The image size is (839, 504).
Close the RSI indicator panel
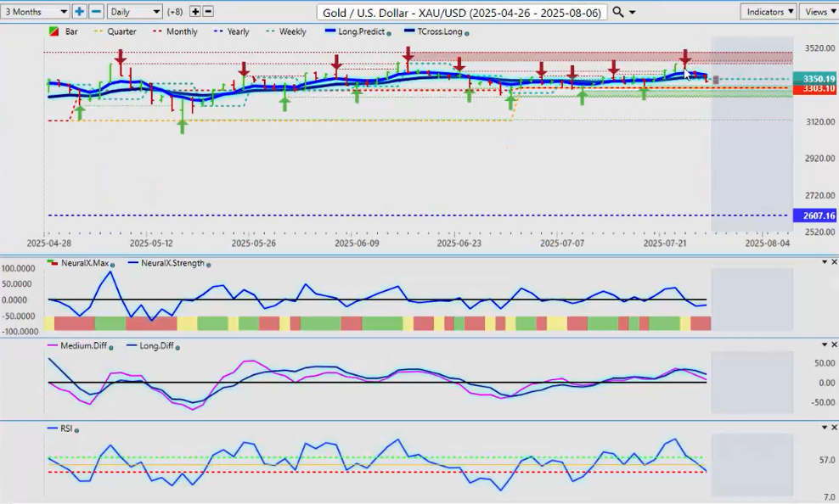pyautogui.click(x=833, y=428)
